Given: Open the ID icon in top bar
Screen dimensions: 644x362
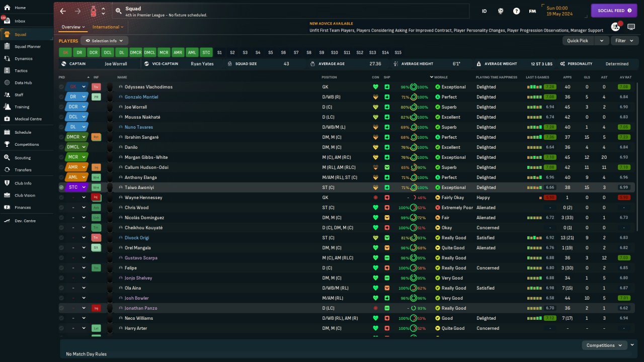Looking at the screenshot, I should pos(484,11).
